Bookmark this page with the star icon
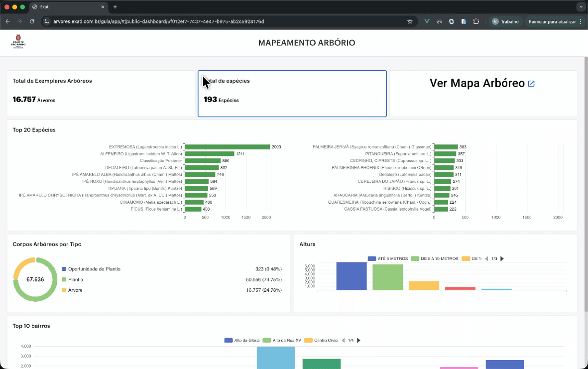 [410, 22]
